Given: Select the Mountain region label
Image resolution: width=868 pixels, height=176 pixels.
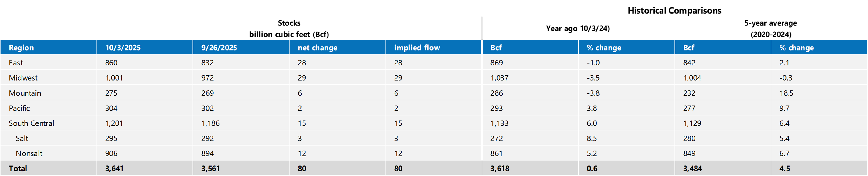Looking at the screenshot, I should (25, 93).
